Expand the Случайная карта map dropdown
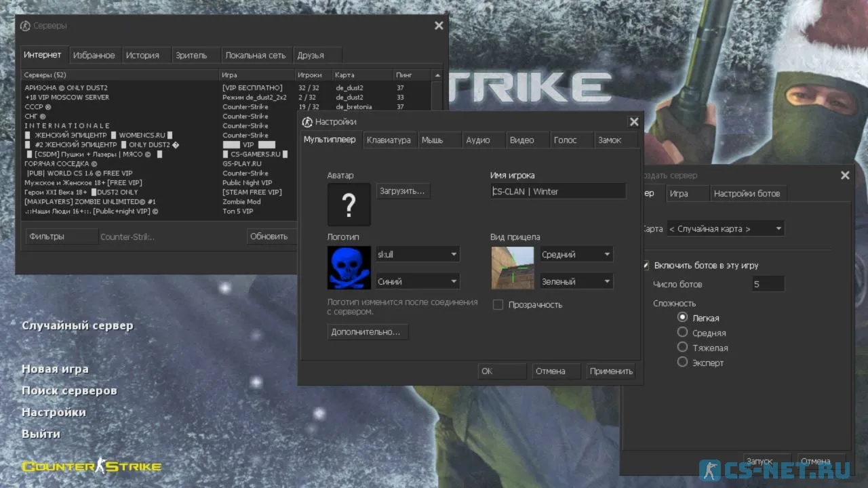868x488 pixels. 725,229
